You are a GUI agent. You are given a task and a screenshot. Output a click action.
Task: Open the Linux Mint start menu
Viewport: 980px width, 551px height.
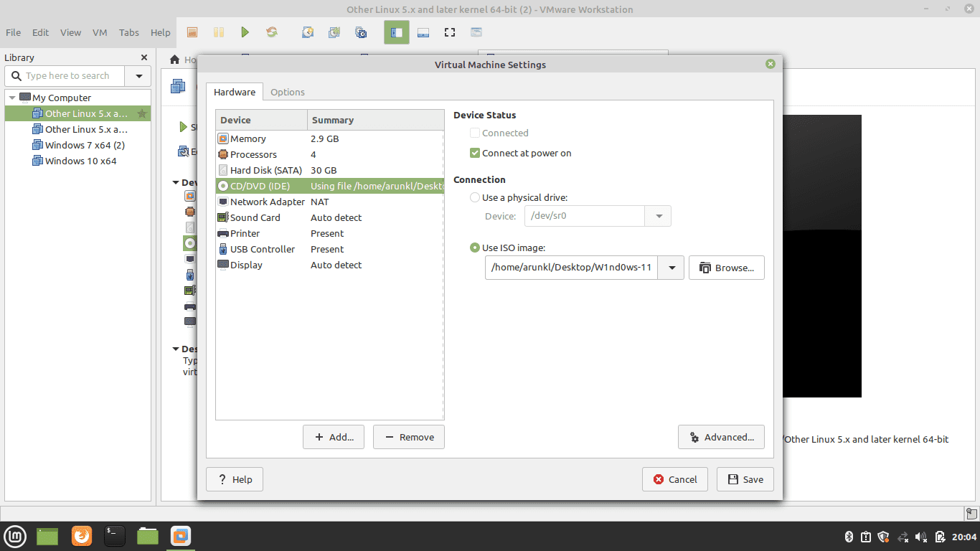pyautogui.click(x=16, y=536)
